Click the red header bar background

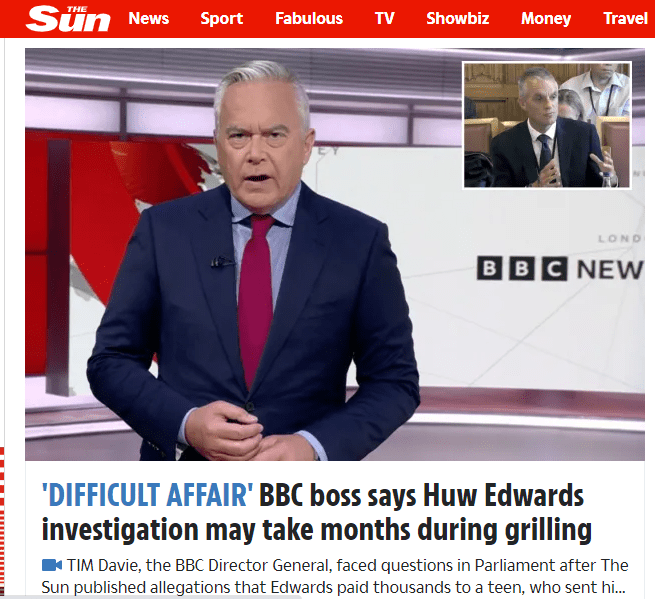[x=328, y=19]
